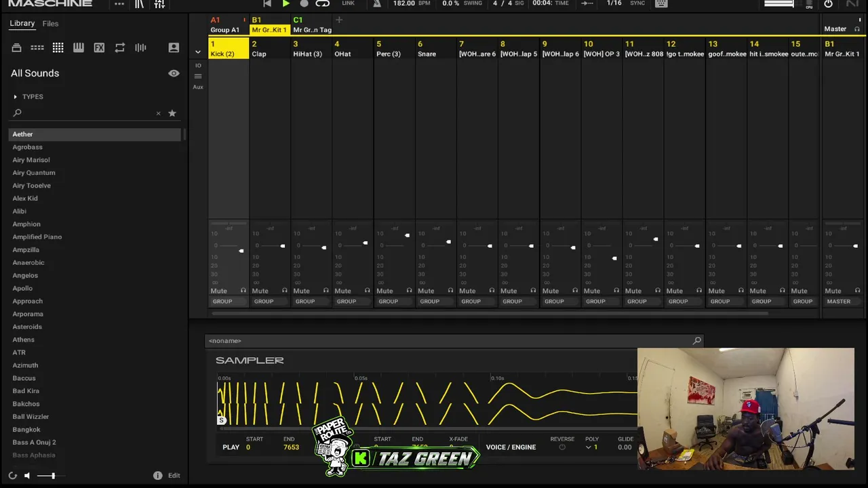Select Projects file type icon in browser
The image size is (868, 488).
[x=16, y=47]
